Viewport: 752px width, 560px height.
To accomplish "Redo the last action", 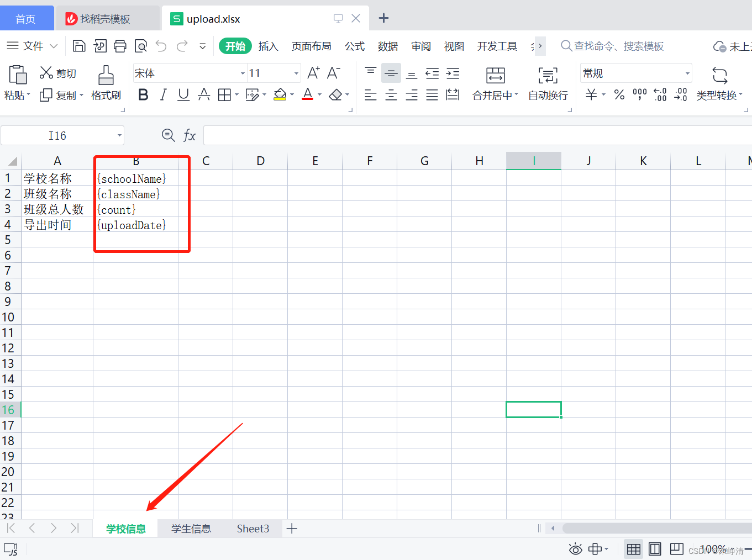I will point(182,46).
